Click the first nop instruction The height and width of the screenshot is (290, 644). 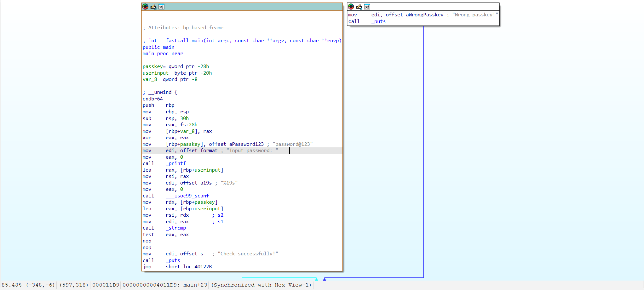(x=147, y=241)
